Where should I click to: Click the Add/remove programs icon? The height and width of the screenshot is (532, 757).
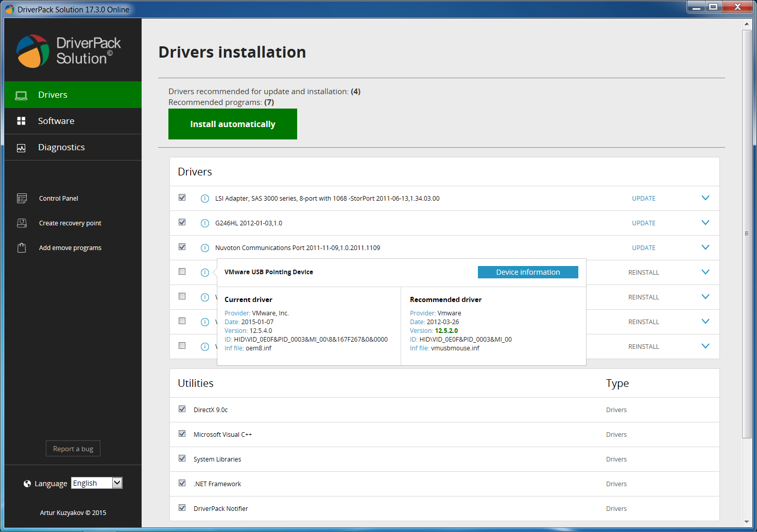[22, 247]
